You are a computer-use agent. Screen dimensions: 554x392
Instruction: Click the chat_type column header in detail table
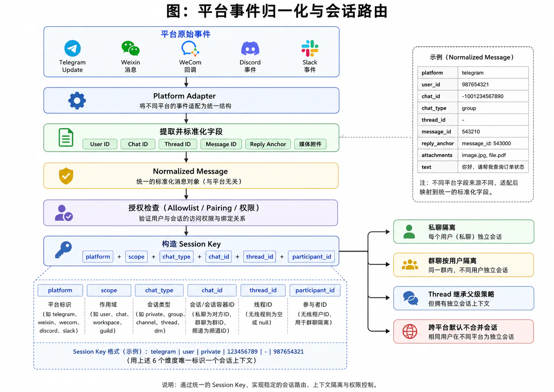tap(159, 290)
